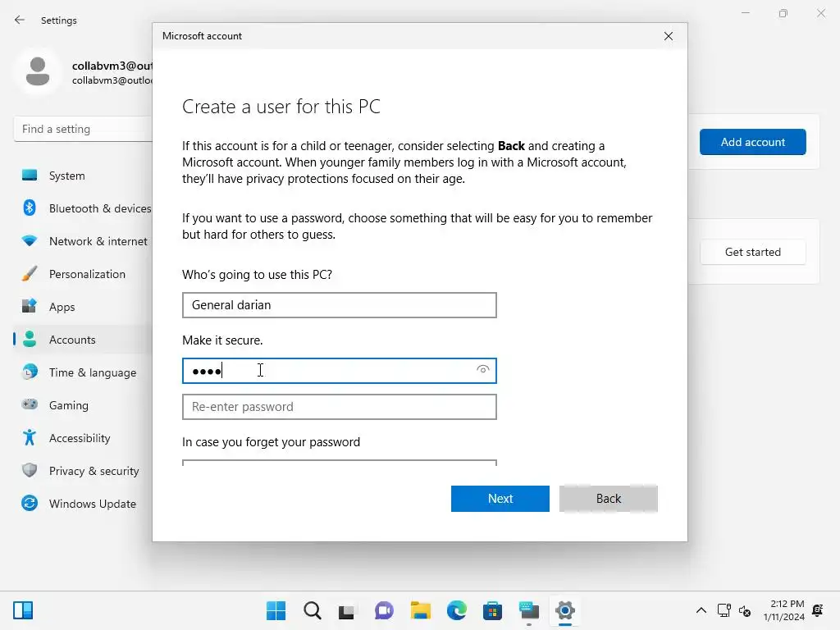Click the Find a setting search box
Image resolution: width=840 pixels, height=630 pixels.
[x=83, y=129]
